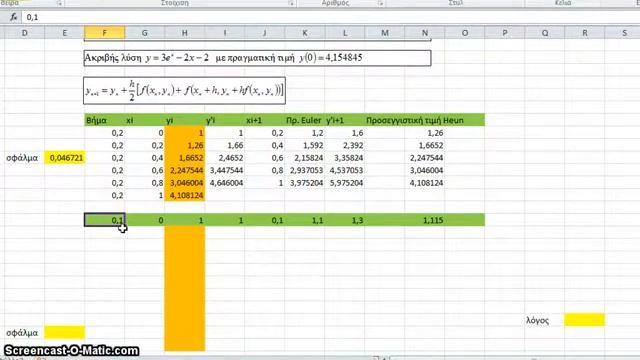Select green-row cell containing 1,3
The height and width of the screenshot is (360, 640).
(344, 220)
